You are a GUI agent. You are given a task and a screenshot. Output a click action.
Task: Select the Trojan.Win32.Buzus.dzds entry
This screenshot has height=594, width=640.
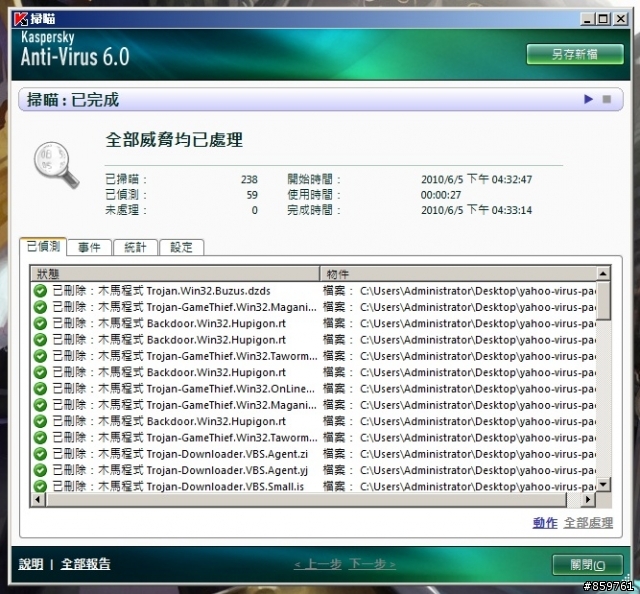point(313,291)
